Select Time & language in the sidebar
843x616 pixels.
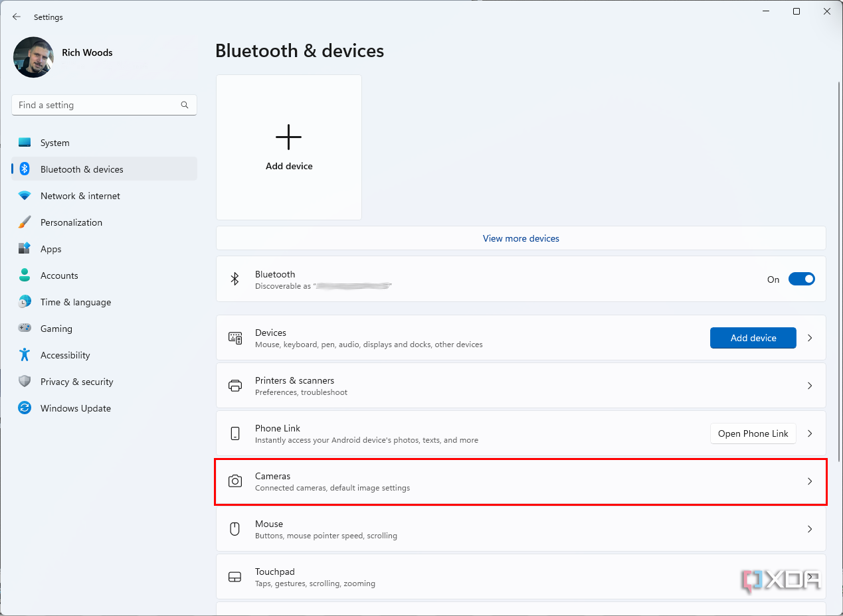pyautogui.click(x=75, y=301)
